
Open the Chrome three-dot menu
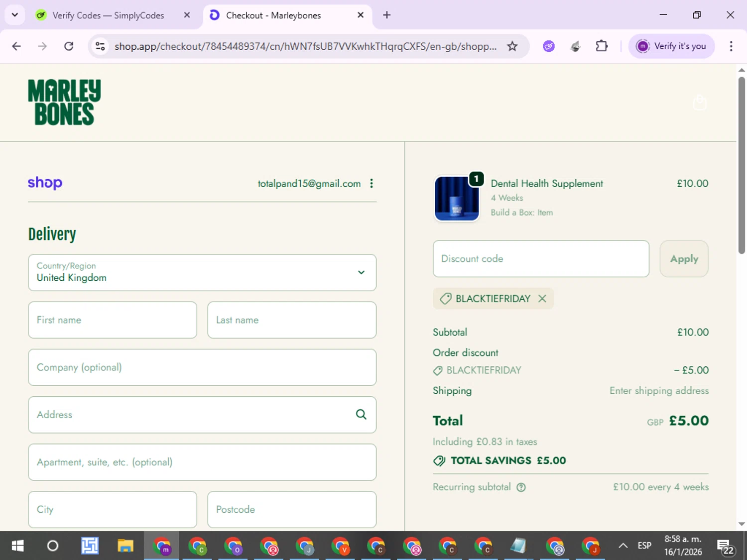[731, 46]
